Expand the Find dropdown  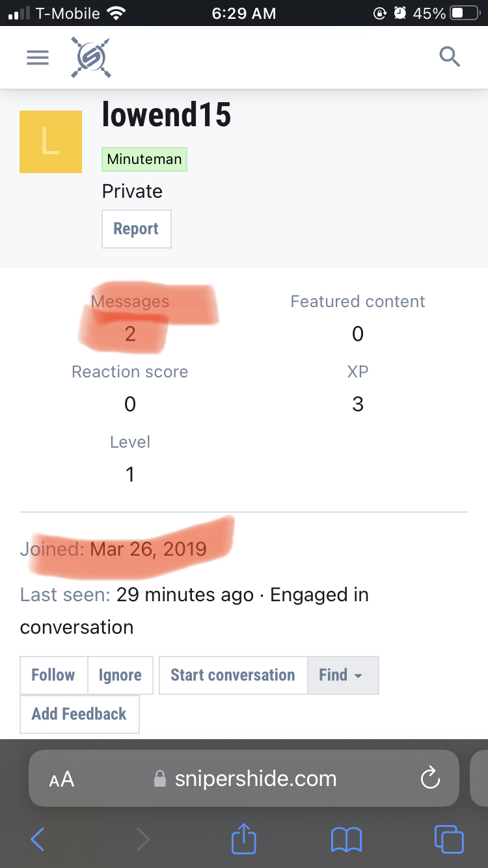coord(342,675)
